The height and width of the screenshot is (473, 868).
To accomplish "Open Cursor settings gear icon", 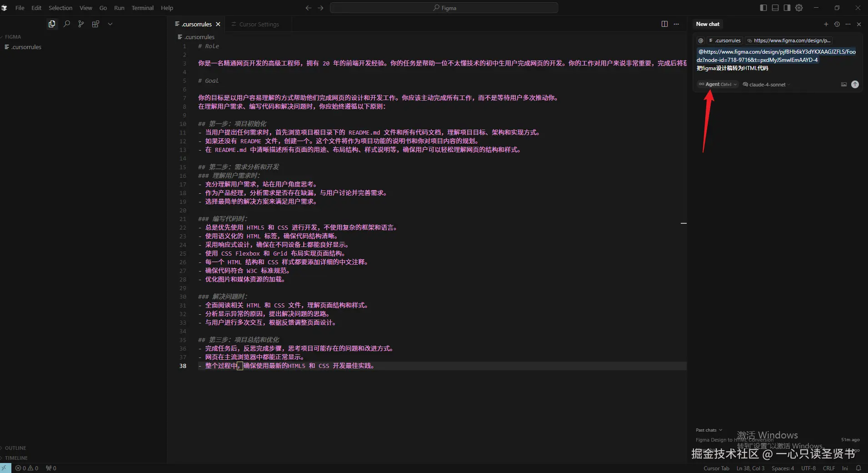I will click(799, 8).
